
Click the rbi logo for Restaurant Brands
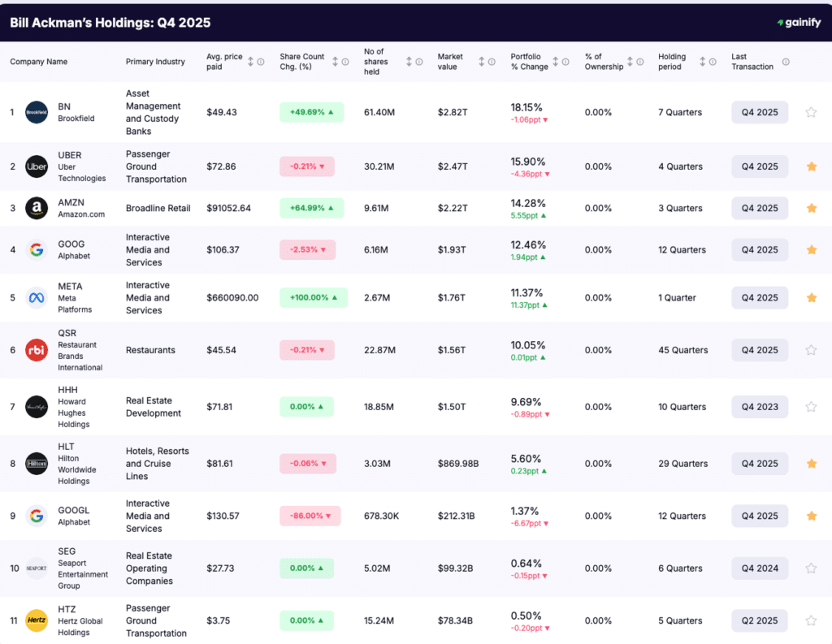[36, 350]
